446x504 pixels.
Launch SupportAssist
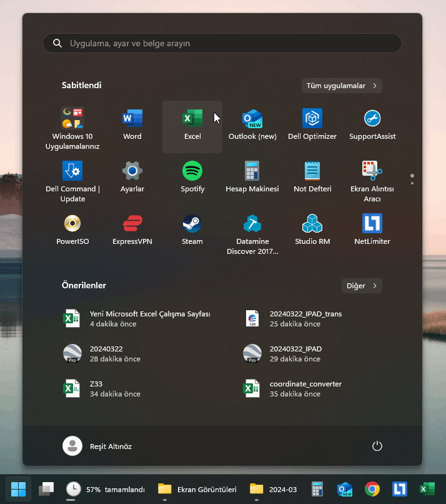[x=372, y=128]
